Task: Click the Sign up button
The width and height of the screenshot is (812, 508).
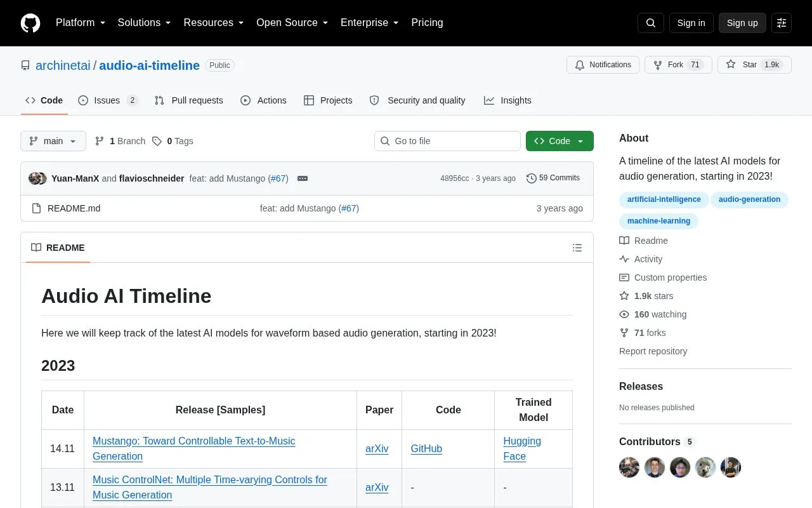Action: tap(742, 23)
